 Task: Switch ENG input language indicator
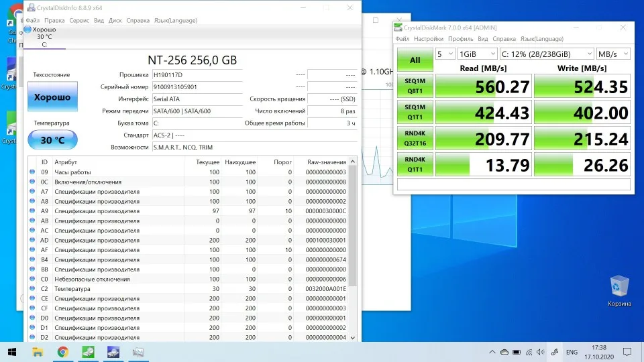572,352
